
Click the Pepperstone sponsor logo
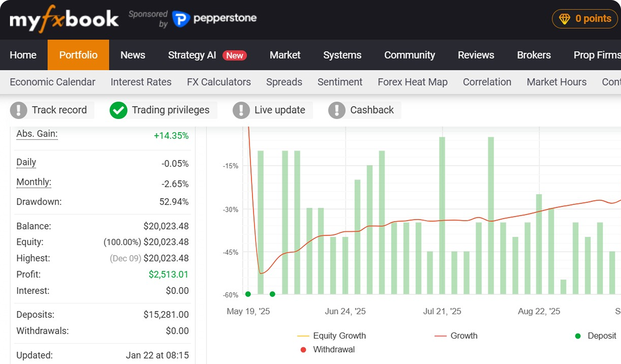pyautogui.click(x=214, y=19)
